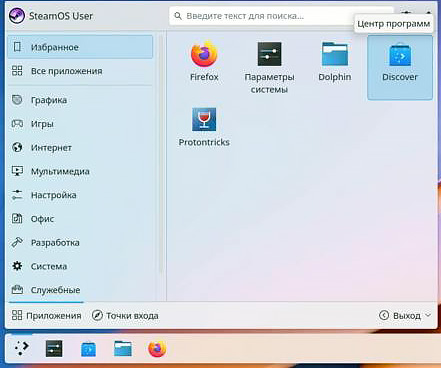Select the Настройка category
This screenshot has width=441, height=368.
80,195
